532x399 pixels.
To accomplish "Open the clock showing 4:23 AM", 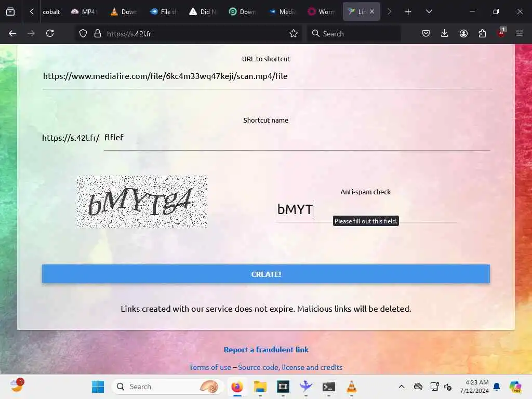I will pos(474,387).
